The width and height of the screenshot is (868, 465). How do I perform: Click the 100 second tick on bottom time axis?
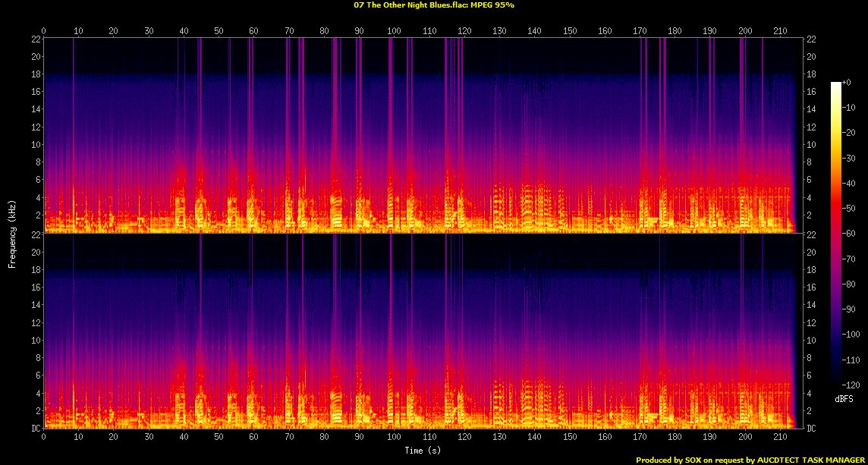pyautogui.click(x=394, y=437)
